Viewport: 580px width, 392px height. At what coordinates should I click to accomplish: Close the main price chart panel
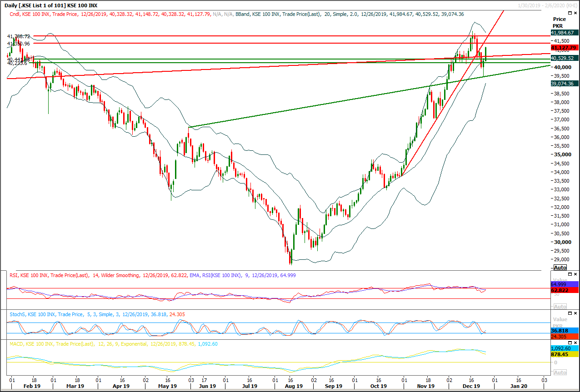point(576,13)
